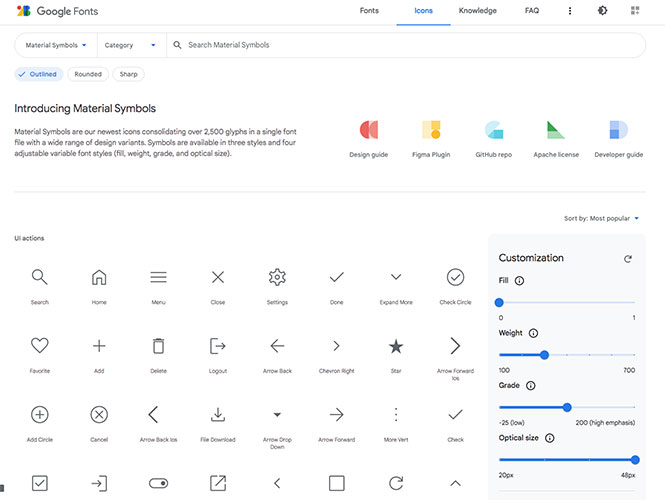Select the Logout icon
Image resolution: width=665 pixels, height=500 pixels.
coord(218,346)
